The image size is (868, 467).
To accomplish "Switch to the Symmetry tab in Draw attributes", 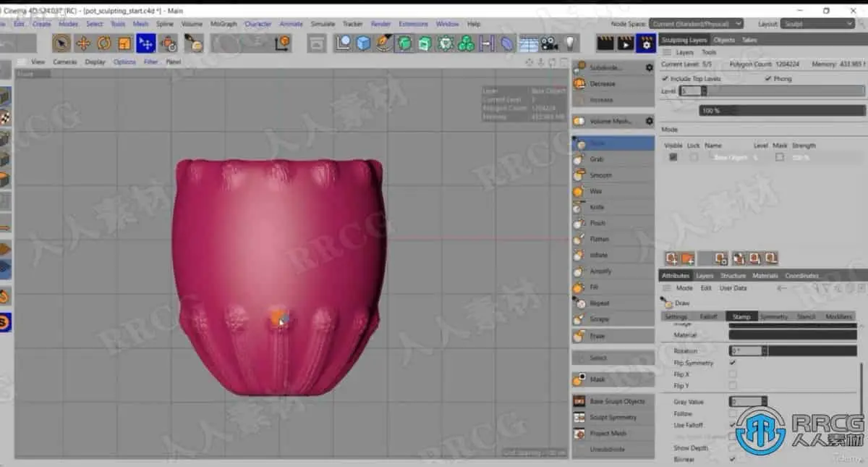I will tap(774, 316).
